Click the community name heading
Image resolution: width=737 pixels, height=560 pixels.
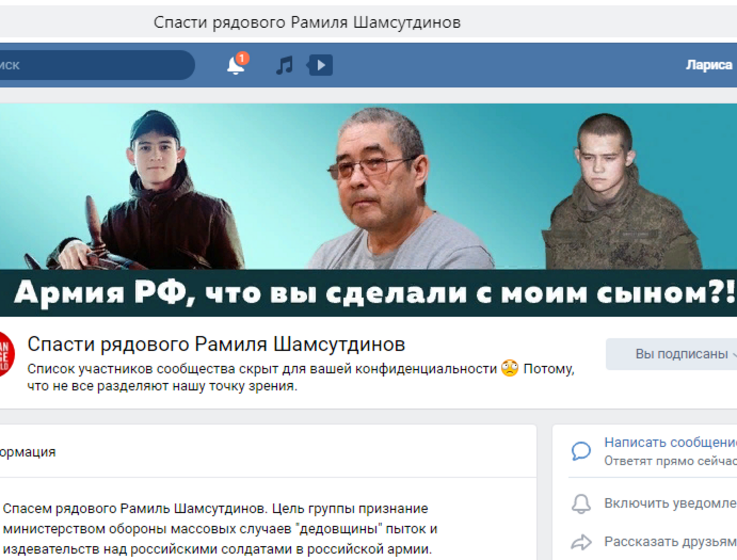click(x=216, y=344)
